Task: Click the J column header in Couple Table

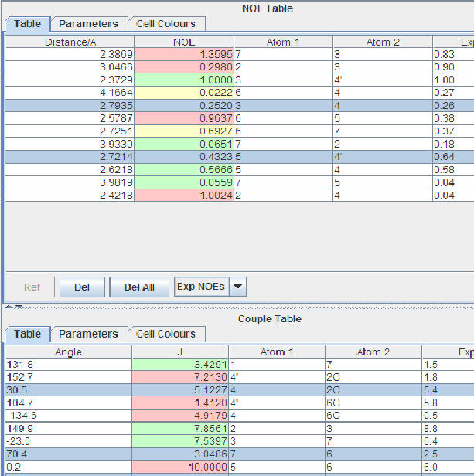Action: point(180,352)
